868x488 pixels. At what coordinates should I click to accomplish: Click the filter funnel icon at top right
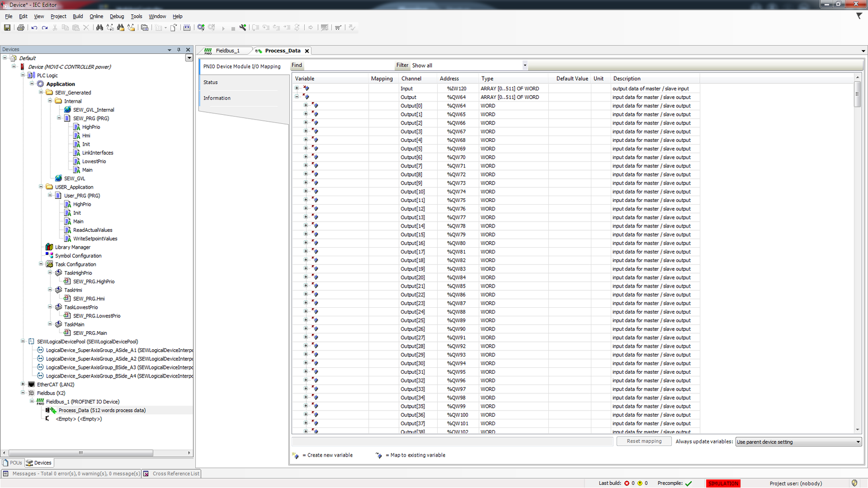click(x=859, y=16)
